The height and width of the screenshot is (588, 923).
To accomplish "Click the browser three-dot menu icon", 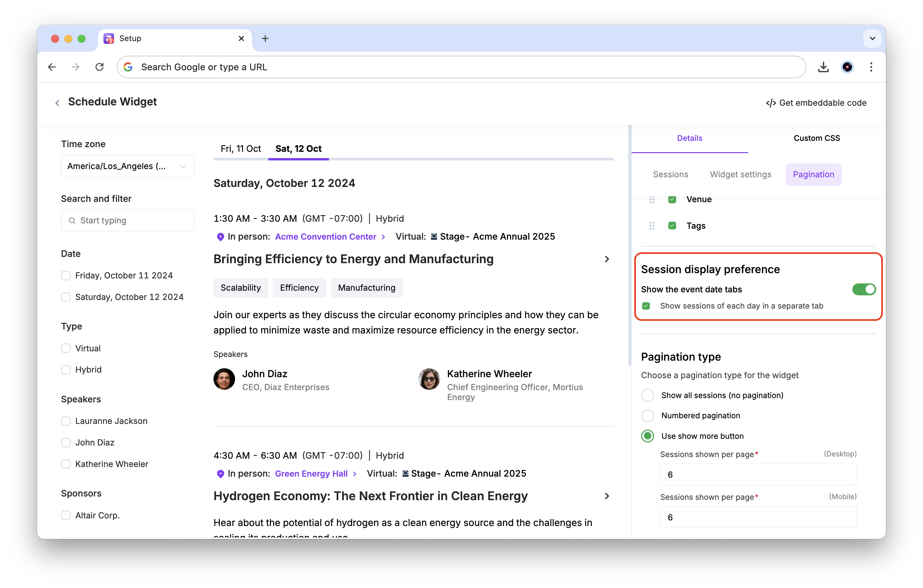I will 871,67.
